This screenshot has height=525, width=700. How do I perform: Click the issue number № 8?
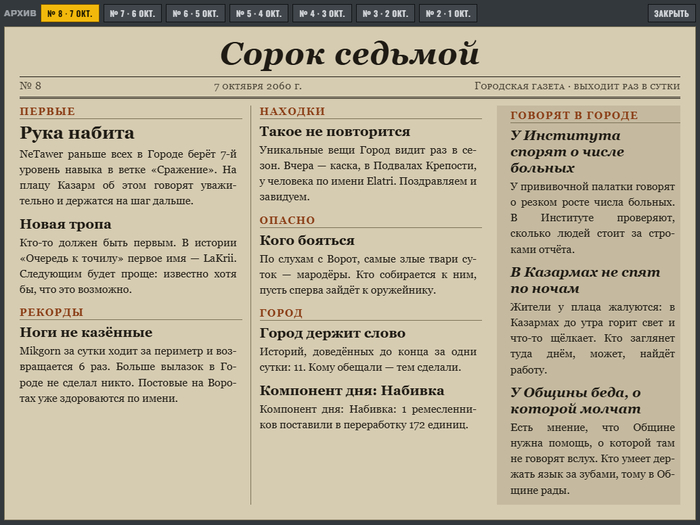click(30, 85)
